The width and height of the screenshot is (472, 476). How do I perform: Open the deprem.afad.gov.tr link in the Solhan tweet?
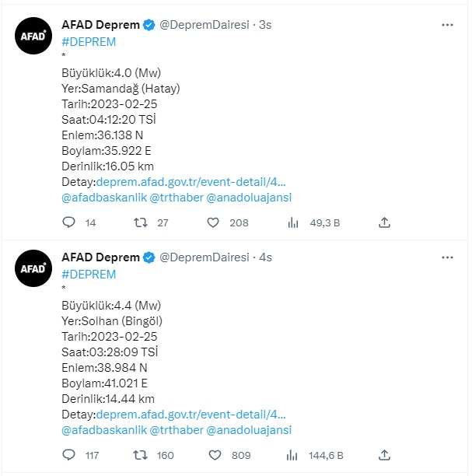[x=191, y=415]
